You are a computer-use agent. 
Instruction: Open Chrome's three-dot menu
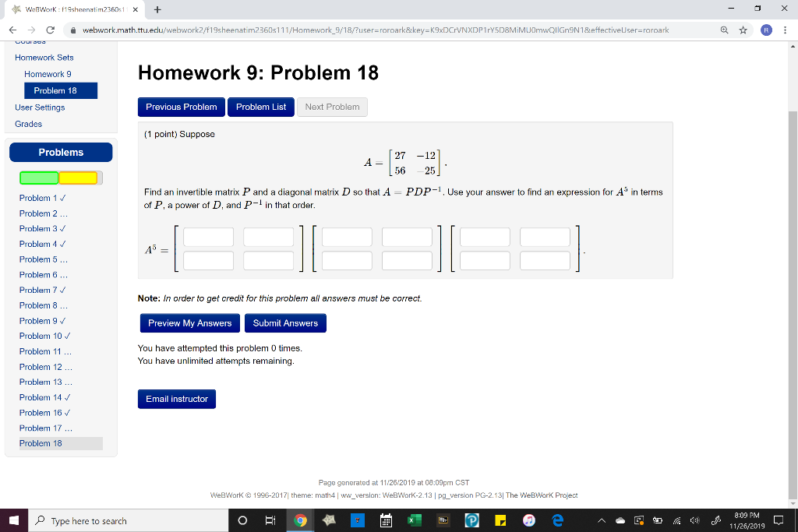pyautogui.click(x=786, y=30)
